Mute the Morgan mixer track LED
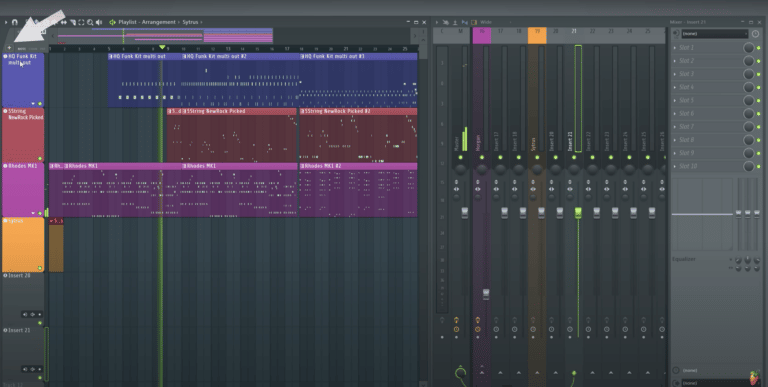768x387 pixels. (482, 158)
